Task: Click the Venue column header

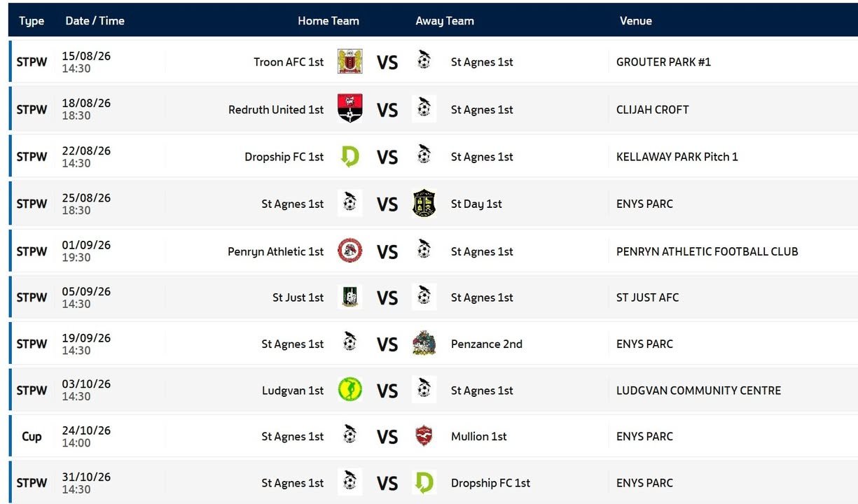Action: tap(635, 21)
